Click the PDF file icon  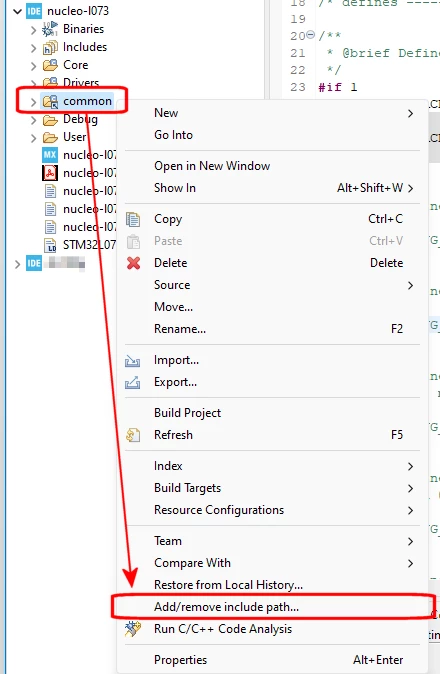[x=50, y=173]
